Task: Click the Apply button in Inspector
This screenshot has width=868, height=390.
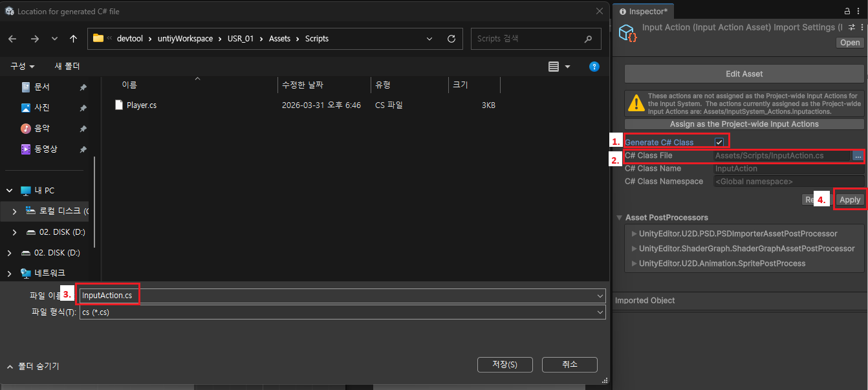Action: (x=849, y=200)
